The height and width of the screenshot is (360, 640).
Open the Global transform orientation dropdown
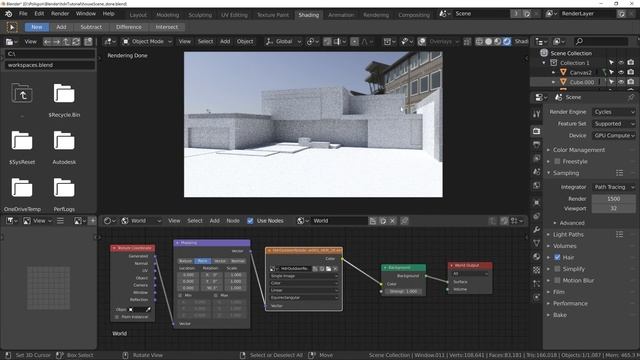click(x=283, y=42)
